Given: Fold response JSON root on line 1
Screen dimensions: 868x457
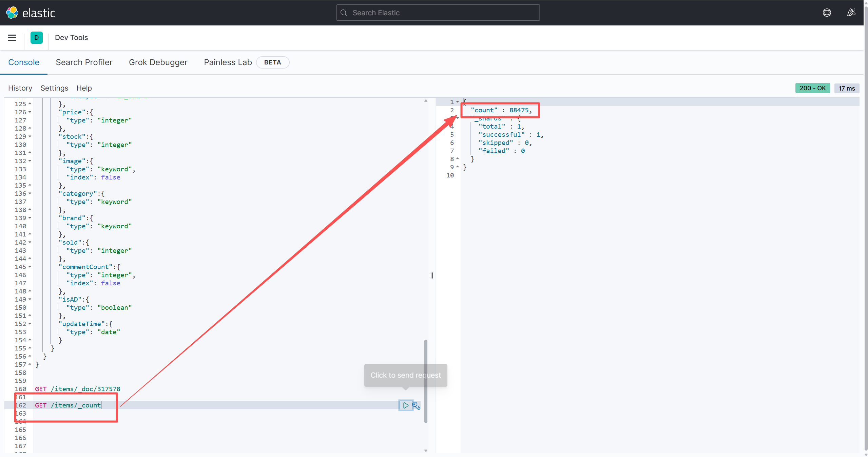Looking at the screenshot, I should tap(458, 102).
